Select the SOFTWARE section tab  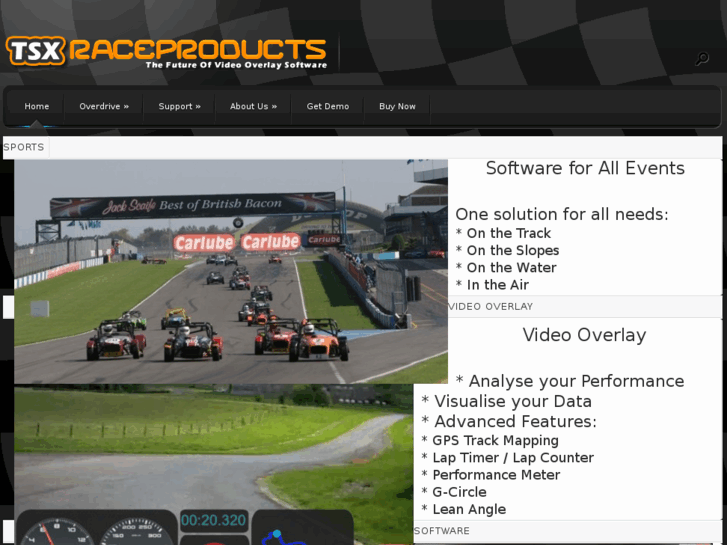(x=442, y=531)
